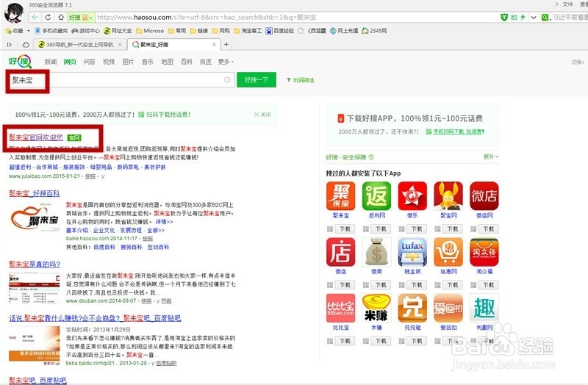Open 手机扫码下载 抢话费 link

pos(455,132)
